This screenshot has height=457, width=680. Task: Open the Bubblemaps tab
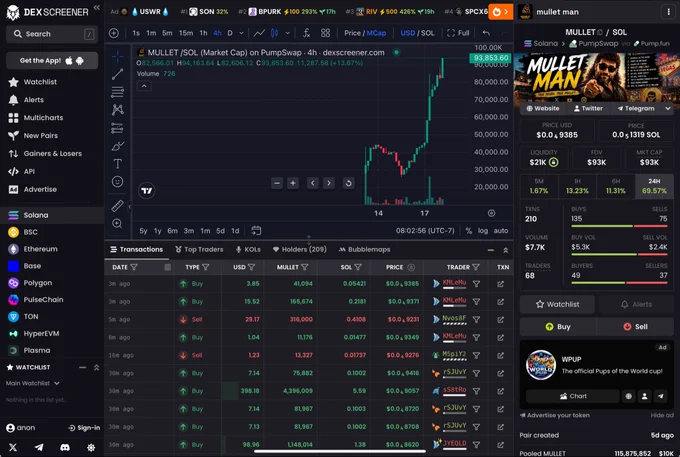tap(364, 249)
